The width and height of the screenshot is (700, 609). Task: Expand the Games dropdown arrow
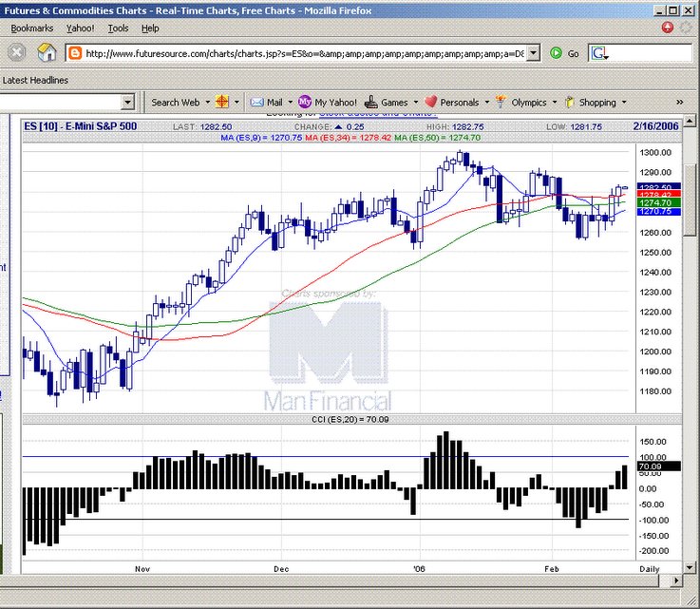416,103
